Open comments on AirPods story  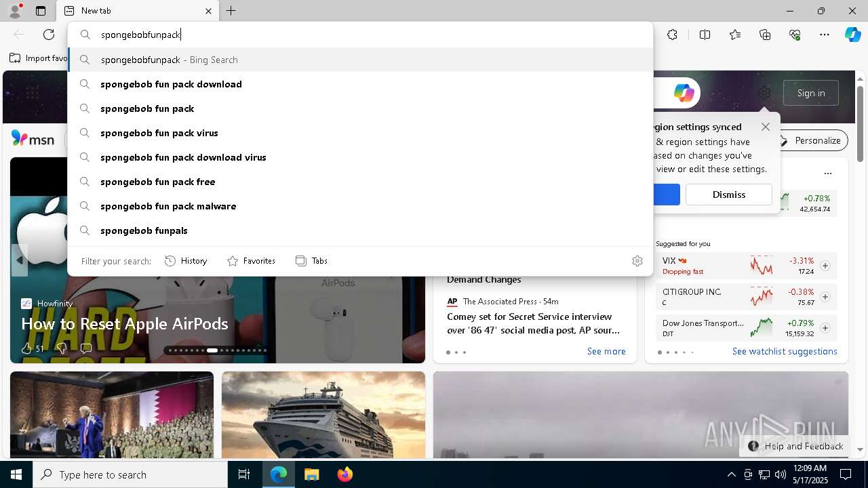tap(86, 348)
